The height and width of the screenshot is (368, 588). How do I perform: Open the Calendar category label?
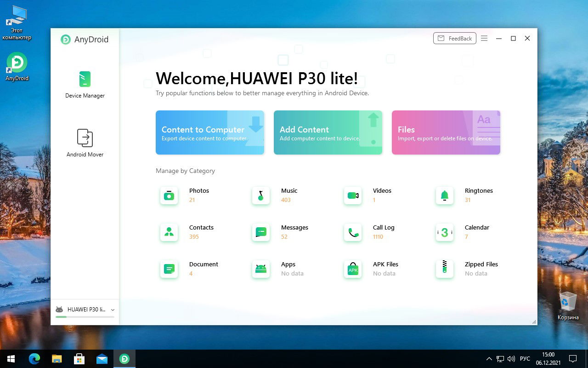pyautogui.click(x=477, y=228)
